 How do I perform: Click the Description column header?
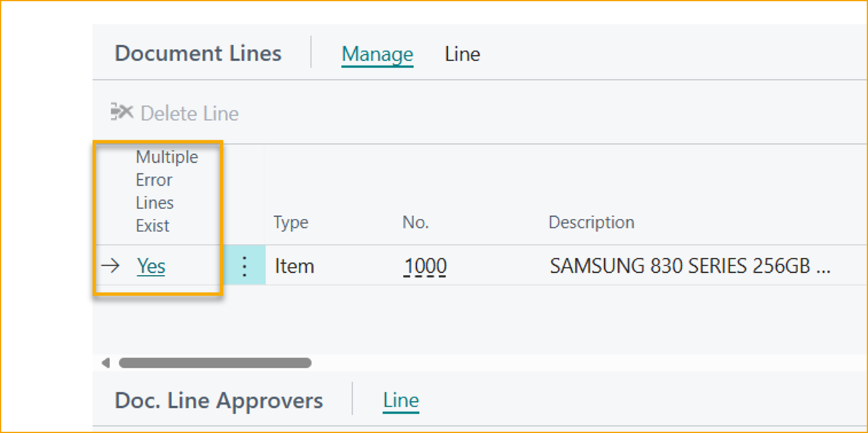[x=591, y=223]
